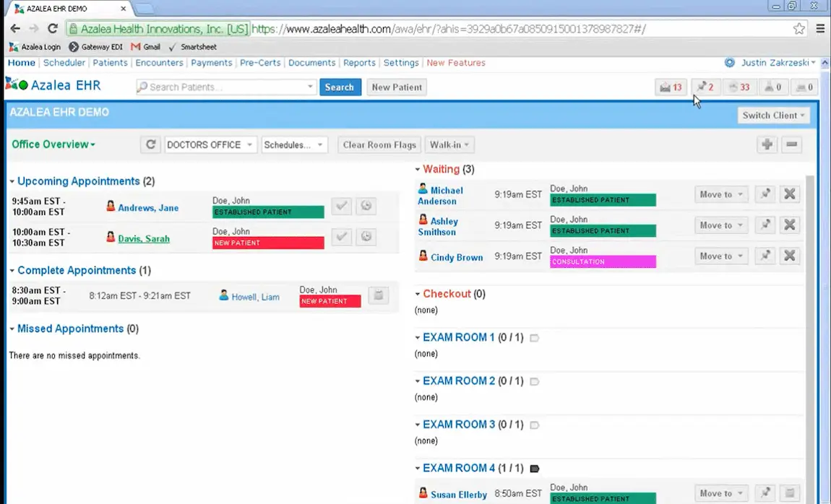Open the Move to dropdown for Cindy Brown

click(x=720, y=256)
